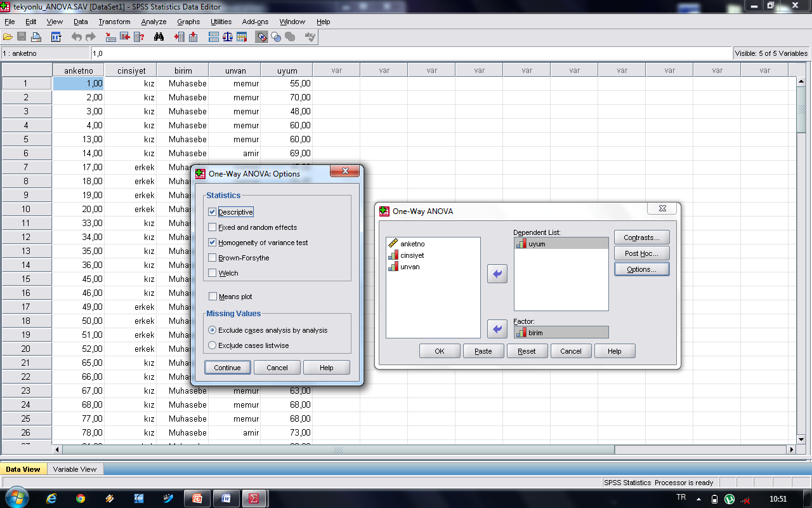Viewport: 812px width, 508px height.
Task: Click Cancel in the Options dialog
Action: pos(277,368)
